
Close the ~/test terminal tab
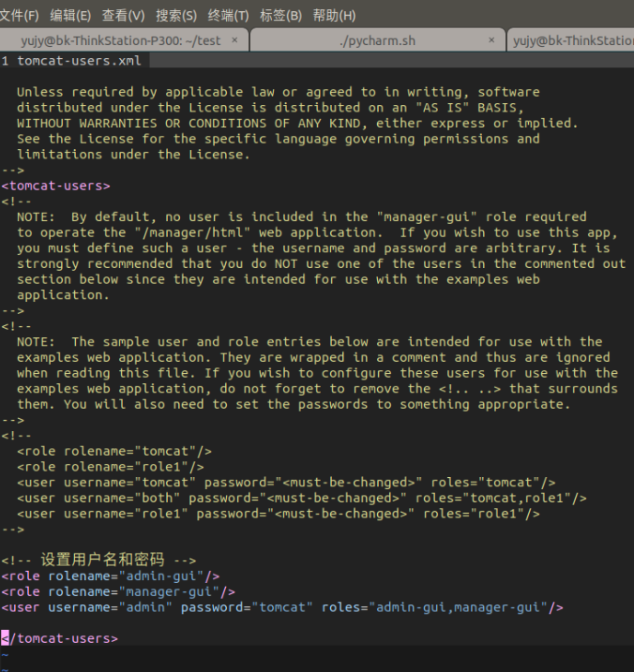pos(234,40)
